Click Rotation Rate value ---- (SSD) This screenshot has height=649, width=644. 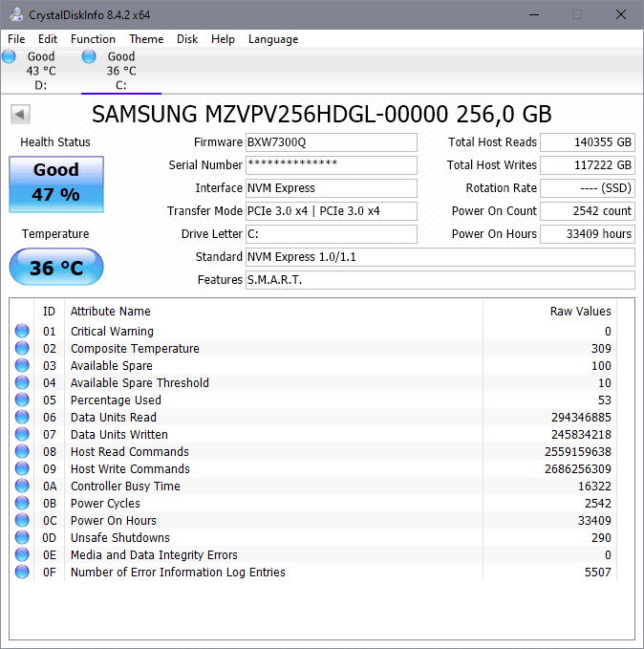pyautogui.click(x=588, y=188)
